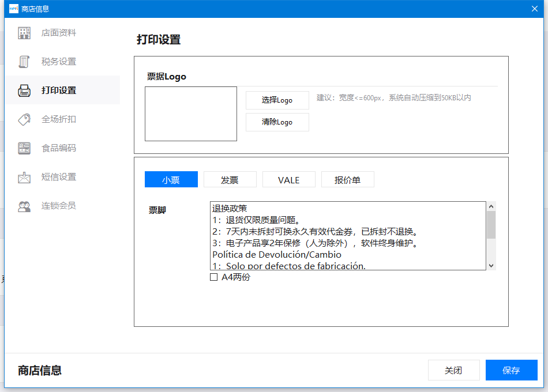
Task: Click the 打印设置 page heading
Action: 159,39
